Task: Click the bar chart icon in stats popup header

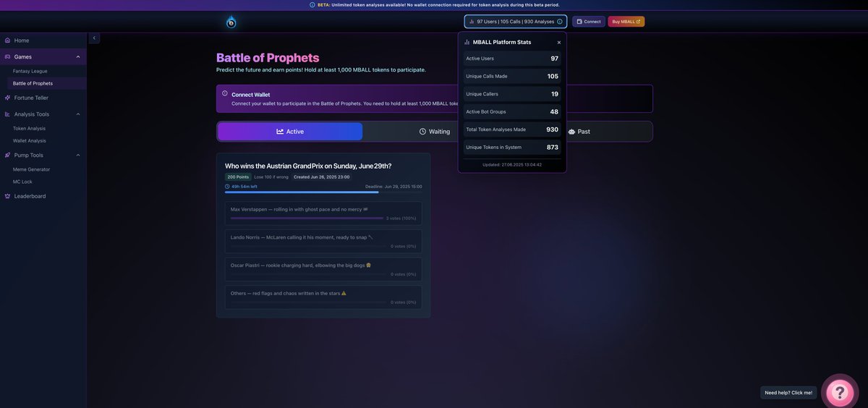Action: pos(467,42)
